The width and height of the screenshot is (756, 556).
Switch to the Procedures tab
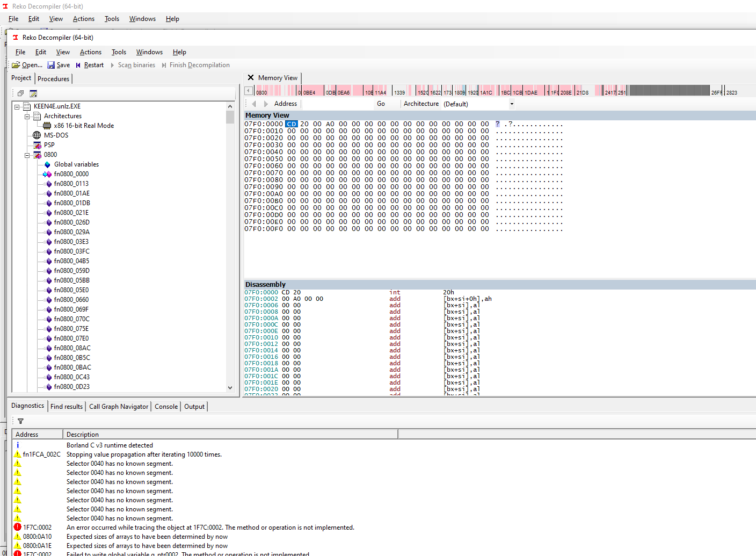(x=53, y=78)
